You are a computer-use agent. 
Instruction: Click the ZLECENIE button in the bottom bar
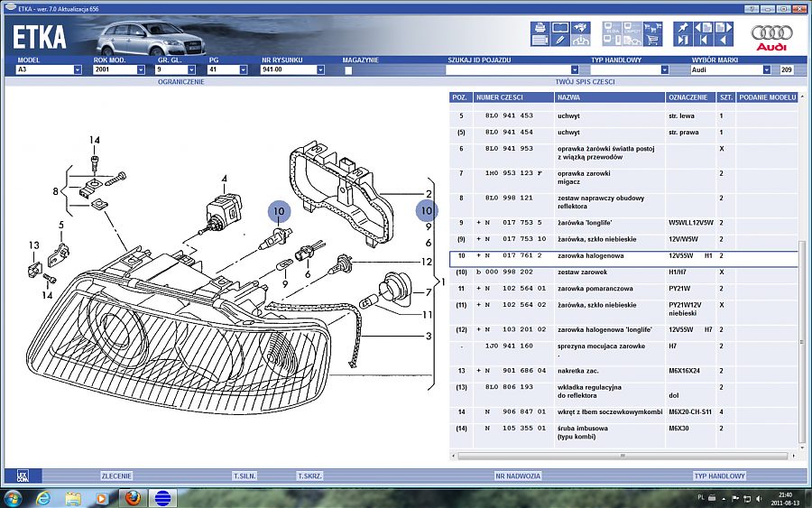116,476
